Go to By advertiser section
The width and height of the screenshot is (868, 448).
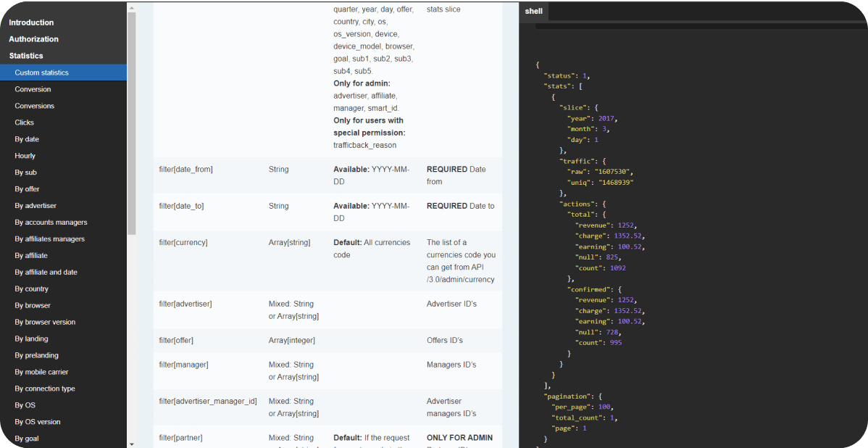point(36,206)
